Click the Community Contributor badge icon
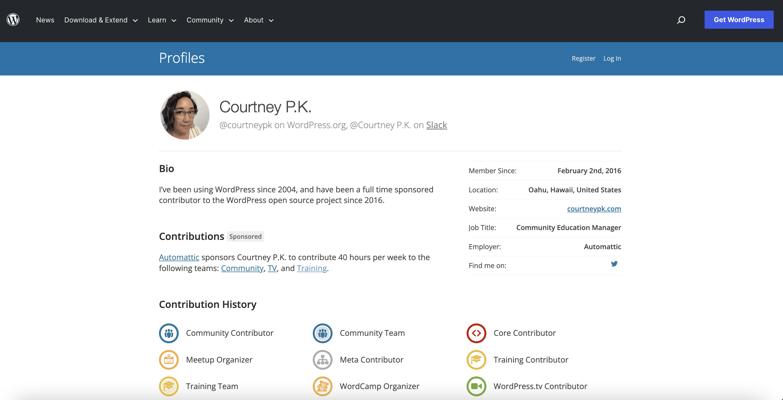 pos(169,333)
